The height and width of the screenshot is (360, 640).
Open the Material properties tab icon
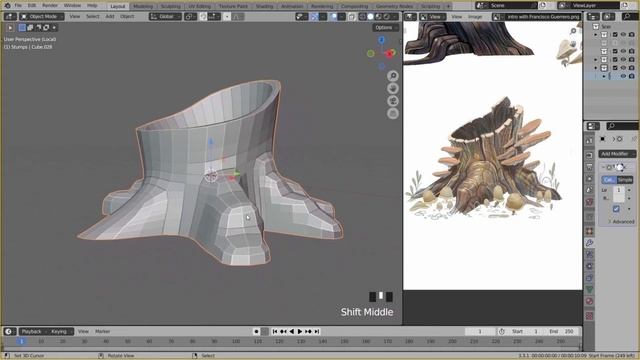pyautogui.click(x=589, y=301)
